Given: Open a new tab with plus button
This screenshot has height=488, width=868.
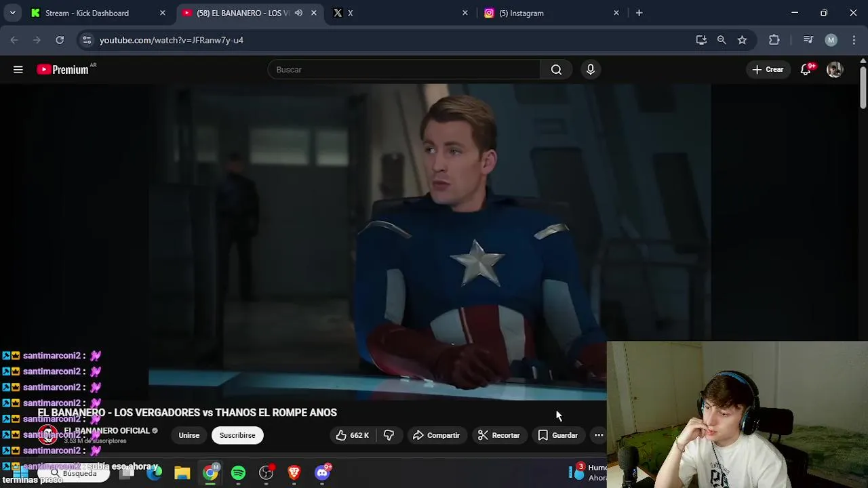Looking at the screenshot, I should coord(639,13).
